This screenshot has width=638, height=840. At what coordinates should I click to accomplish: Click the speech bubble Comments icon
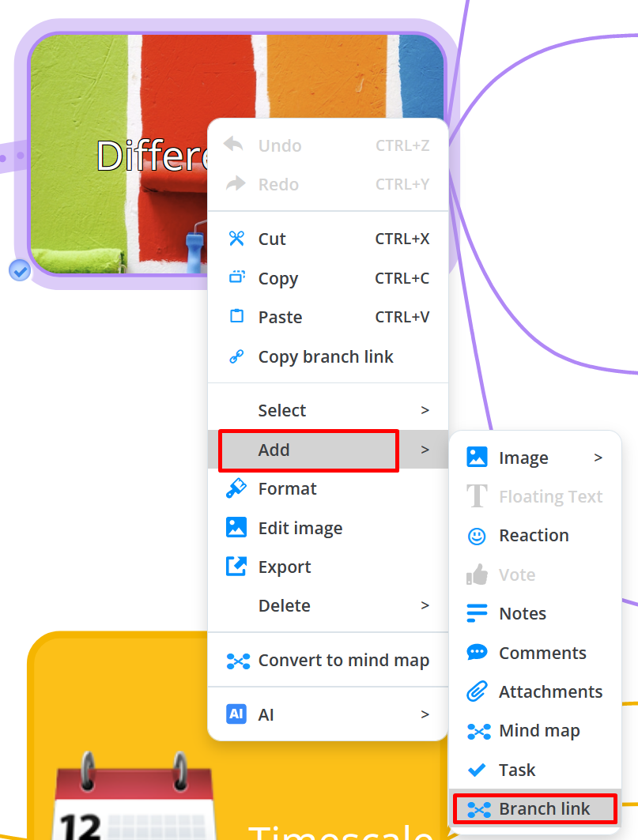(x=477, y=653)
